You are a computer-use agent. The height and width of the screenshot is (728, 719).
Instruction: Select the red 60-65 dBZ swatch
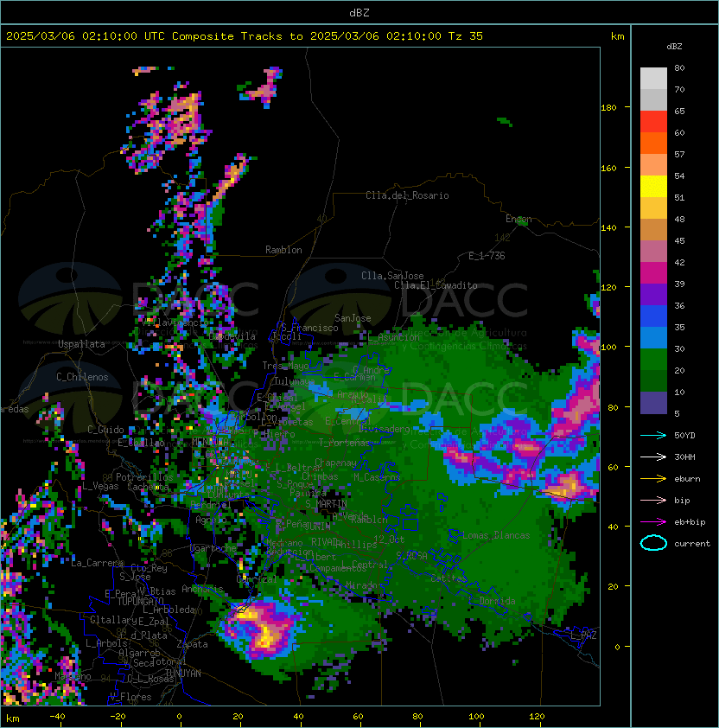[x=653, y=122]
